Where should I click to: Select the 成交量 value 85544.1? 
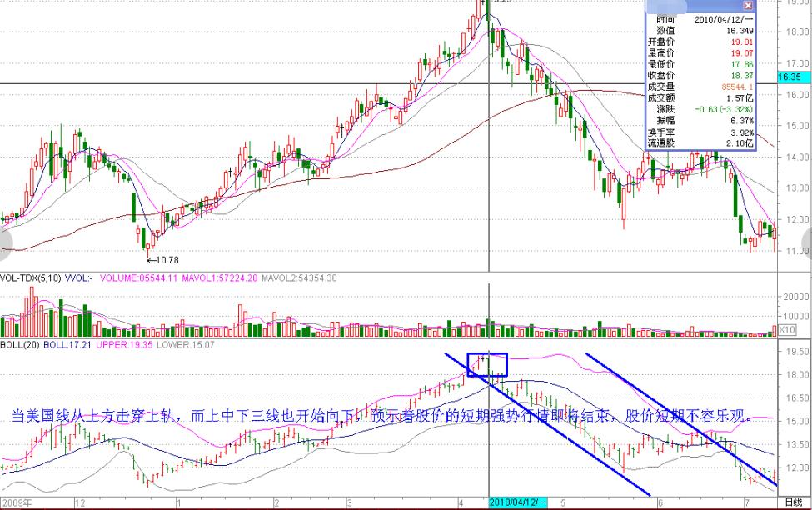[x=737, y=87]
